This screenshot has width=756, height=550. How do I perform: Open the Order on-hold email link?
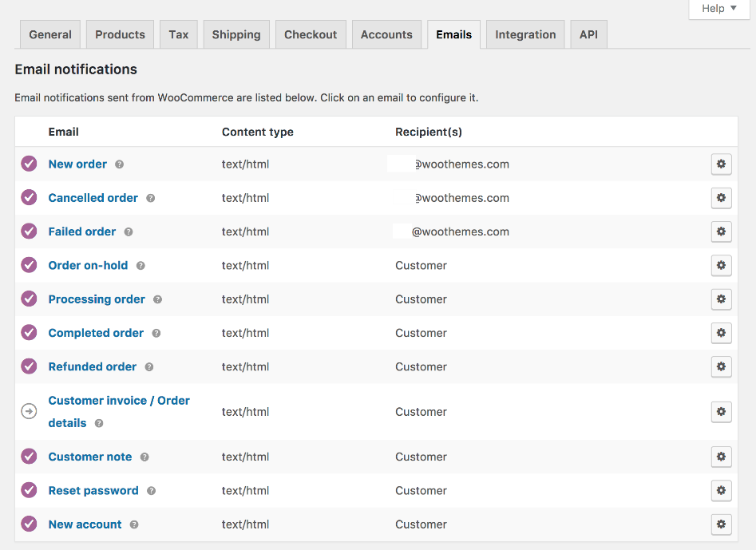[88, 265]
